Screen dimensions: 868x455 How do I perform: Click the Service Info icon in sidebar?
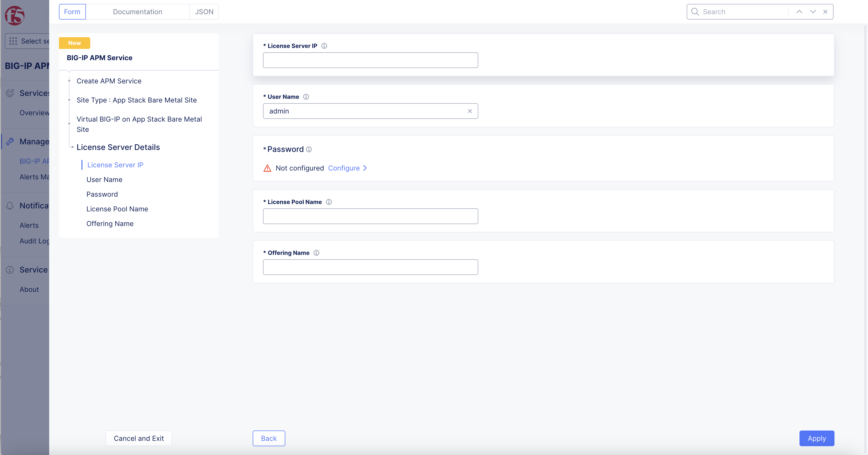10,270
